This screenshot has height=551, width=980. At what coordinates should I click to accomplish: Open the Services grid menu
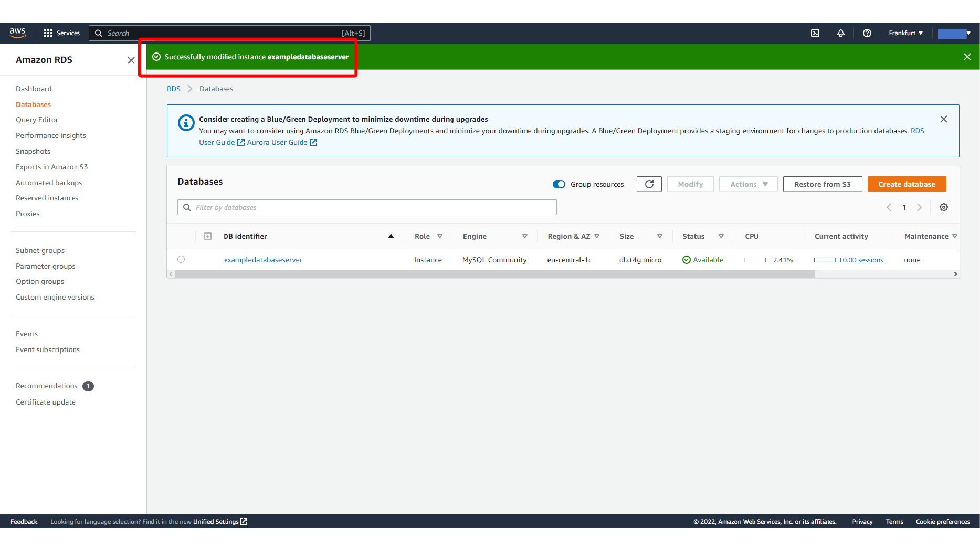(62, 33)
